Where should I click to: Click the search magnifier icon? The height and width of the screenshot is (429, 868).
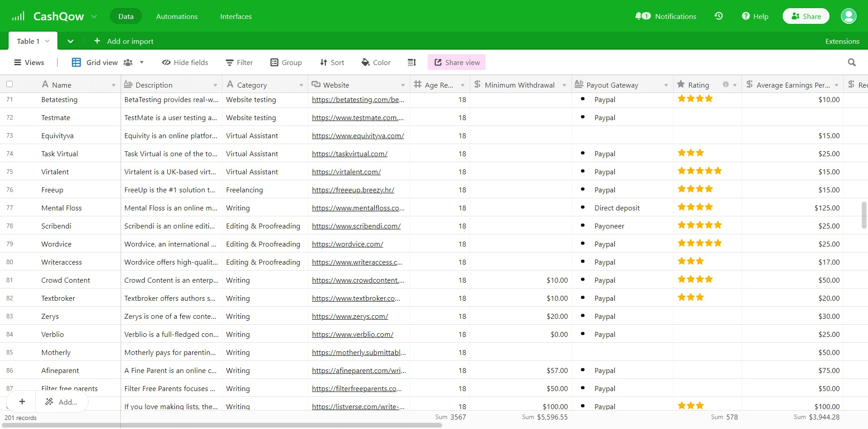click(852, 62)
